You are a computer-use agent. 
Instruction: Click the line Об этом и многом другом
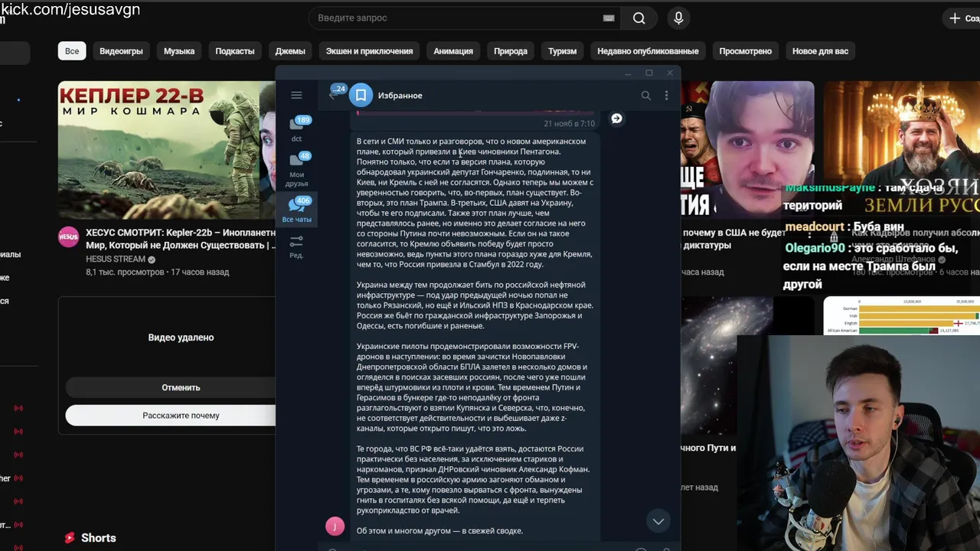click(x=439, y=531)
